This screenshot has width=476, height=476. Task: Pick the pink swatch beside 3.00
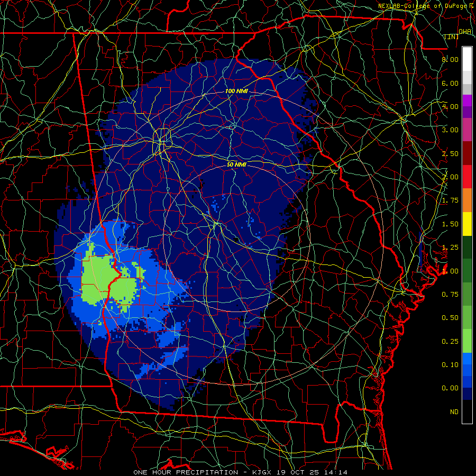[467, 130]
